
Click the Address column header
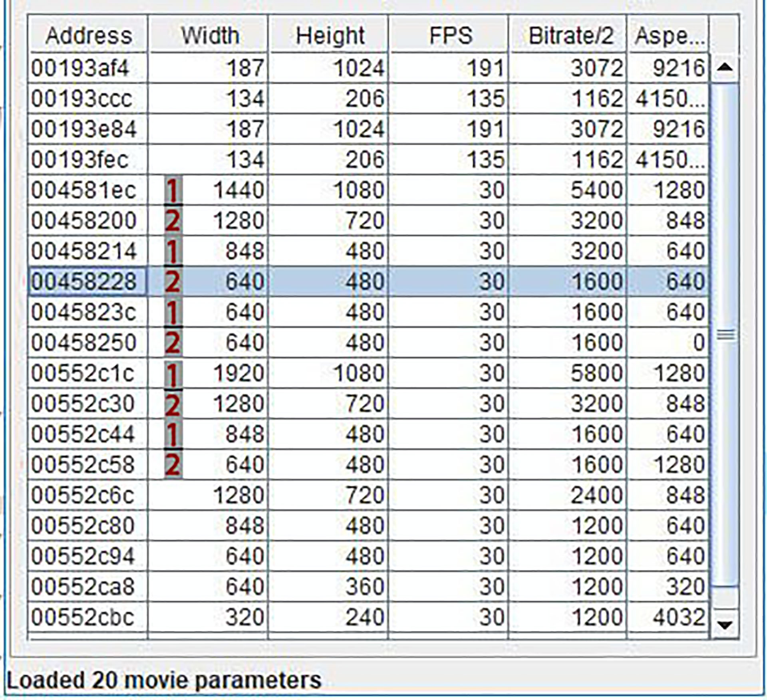point(88,36)
